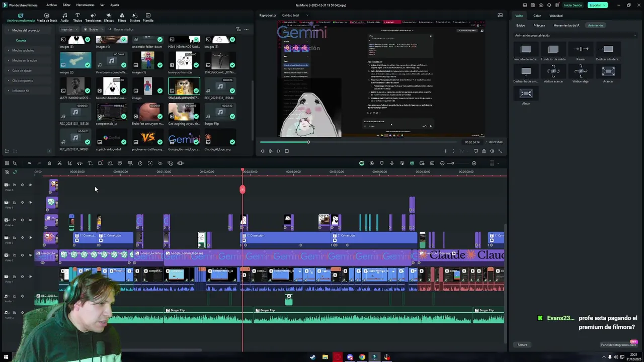
Task: Open the Títulos tab
Action: point(77,18)
